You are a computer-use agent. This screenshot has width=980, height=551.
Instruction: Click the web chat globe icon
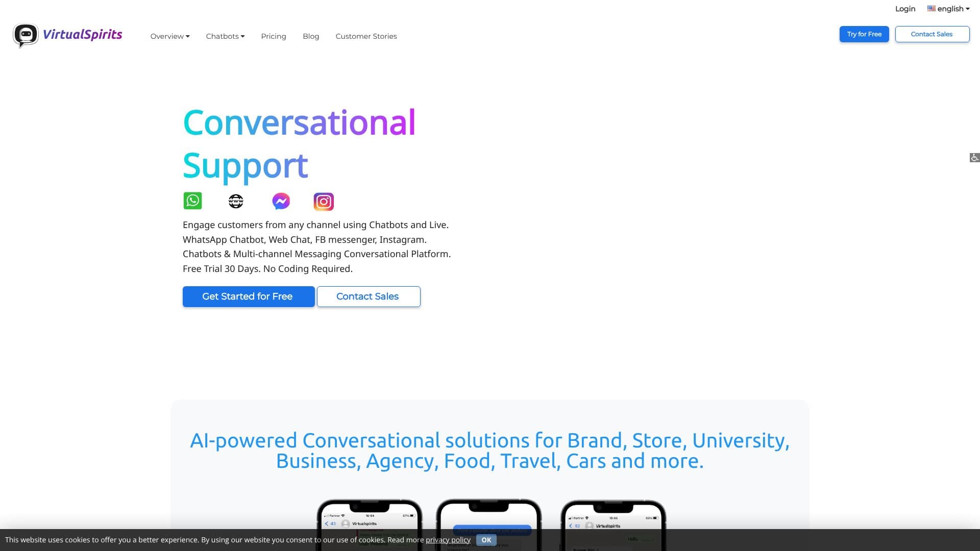[x=236, y=201]
